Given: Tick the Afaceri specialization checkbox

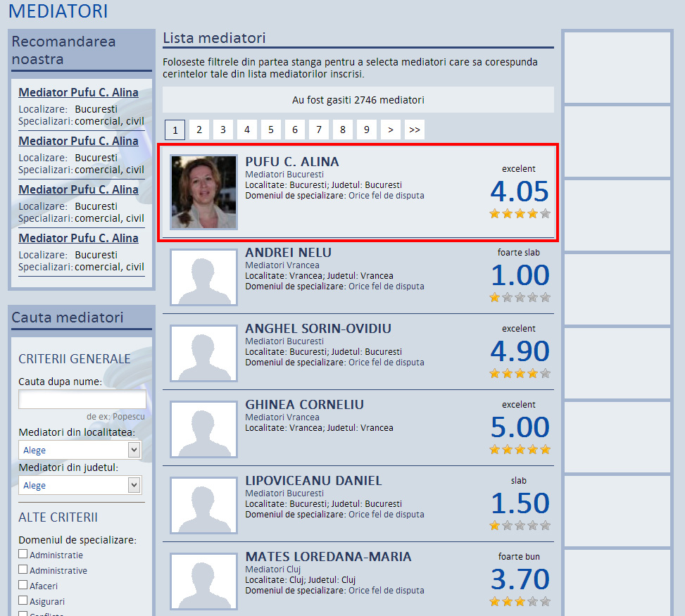Looking at the screenshot, I should point(23,585).
